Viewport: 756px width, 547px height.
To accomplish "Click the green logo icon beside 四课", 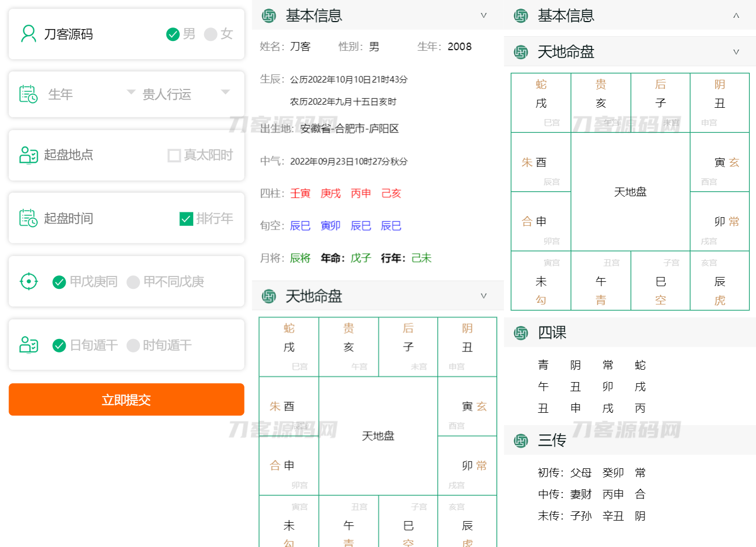I will click(x=521, y=333).
